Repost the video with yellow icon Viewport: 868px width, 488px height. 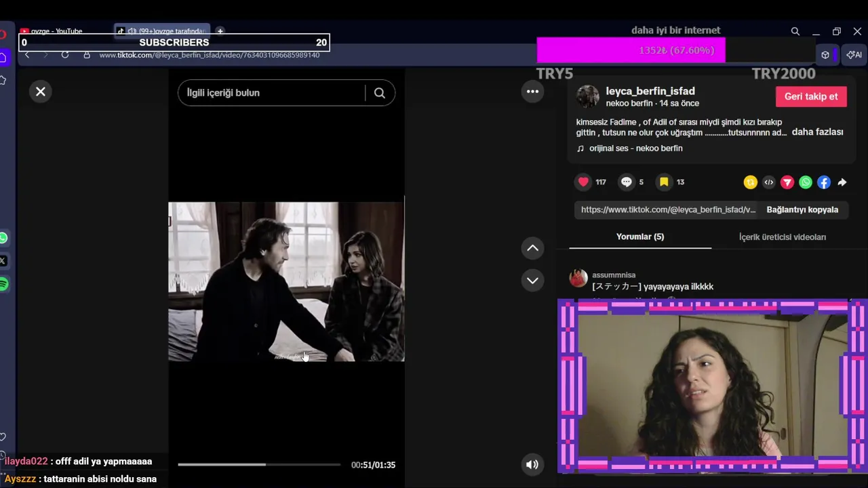(x=750, y=182)
